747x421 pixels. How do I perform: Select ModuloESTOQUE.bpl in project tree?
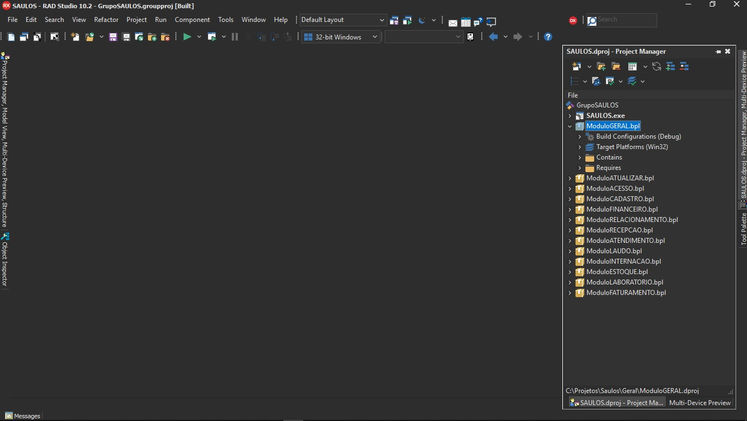[x=617, y=272]
